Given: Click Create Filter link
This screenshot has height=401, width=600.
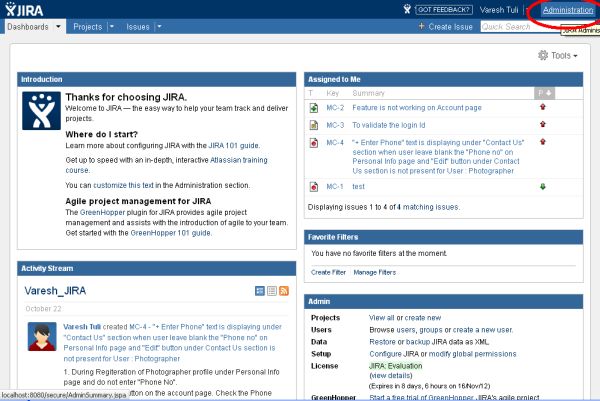Looking at the screenshot, I should pos(328,272).
